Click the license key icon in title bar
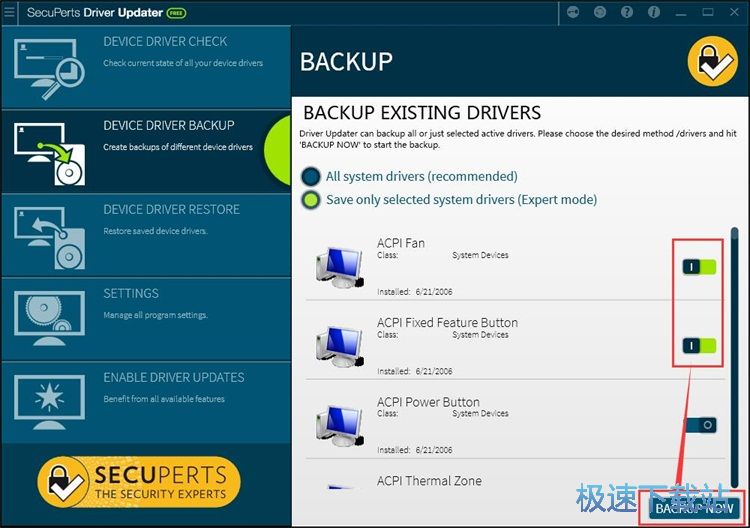Image resolution: width=750 pixels, height=528 pixels. pyautogui.click(x=573, y=12)
